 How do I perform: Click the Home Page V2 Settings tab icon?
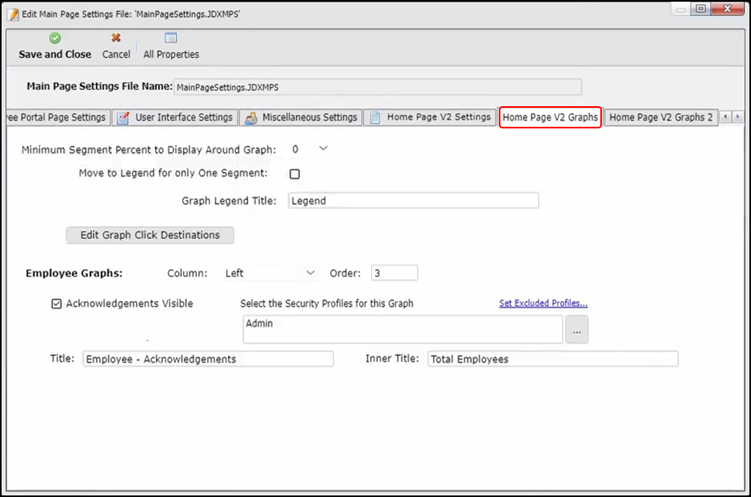tap(376, 118)
